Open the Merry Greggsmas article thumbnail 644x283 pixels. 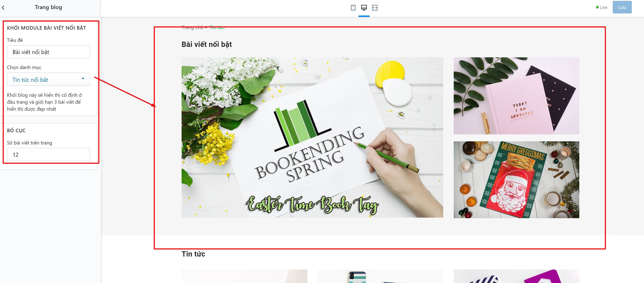pyautogui.click(x=516, y=180)
